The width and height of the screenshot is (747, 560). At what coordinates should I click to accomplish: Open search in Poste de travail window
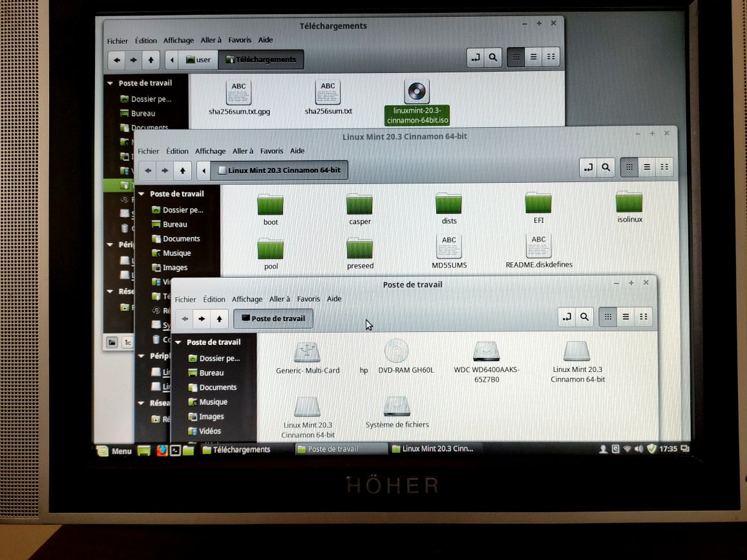pyautogui.click(x=585, y=317)
